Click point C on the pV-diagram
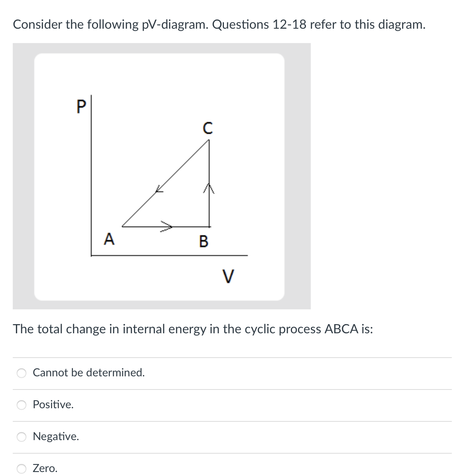 (208, 129)
